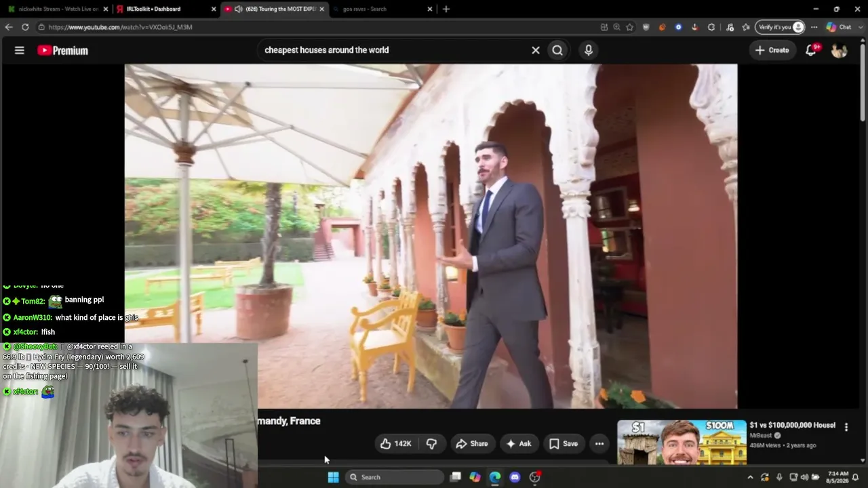Switch to the nickwhite Stream tab
The image size is (868, 488).
pos(56,9)
